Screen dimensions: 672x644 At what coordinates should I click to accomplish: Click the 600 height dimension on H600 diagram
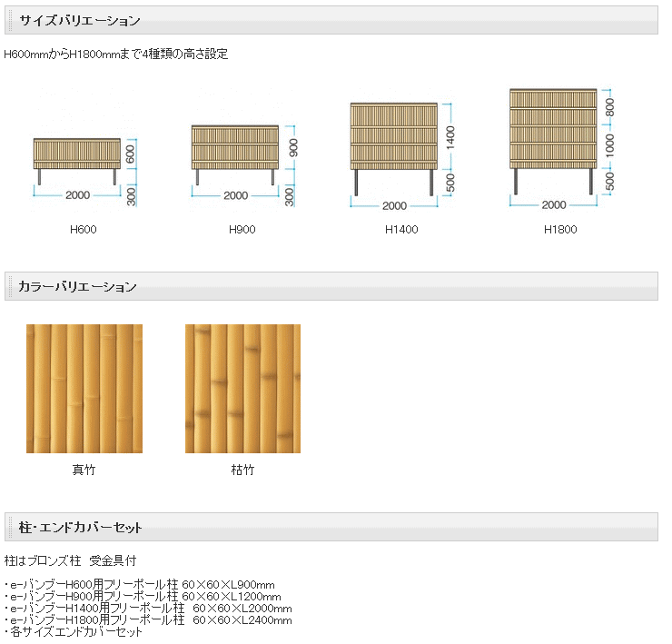[x=130, y=154]
